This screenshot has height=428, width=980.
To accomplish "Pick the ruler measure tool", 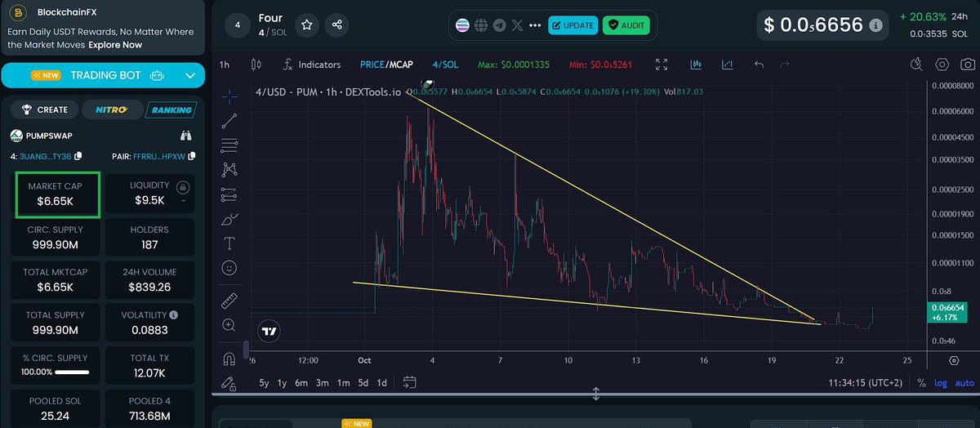I will tap(229, 301).
